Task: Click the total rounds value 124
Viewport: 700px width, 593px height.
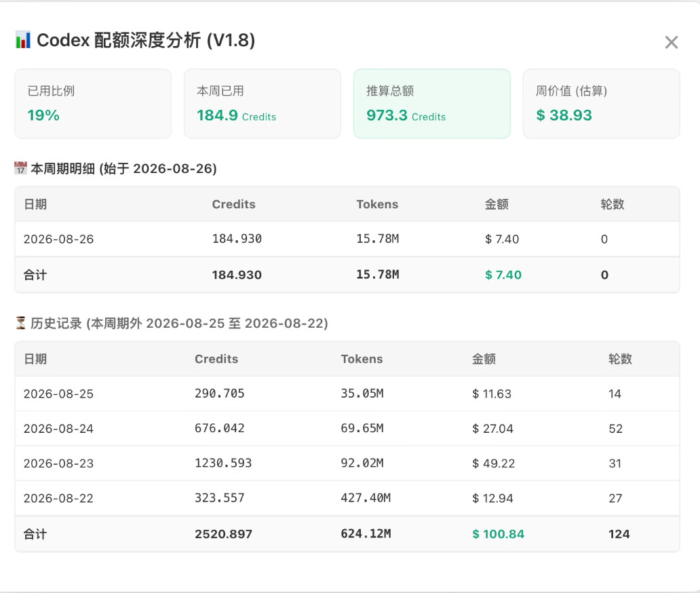Action: (x=619, y=533)
